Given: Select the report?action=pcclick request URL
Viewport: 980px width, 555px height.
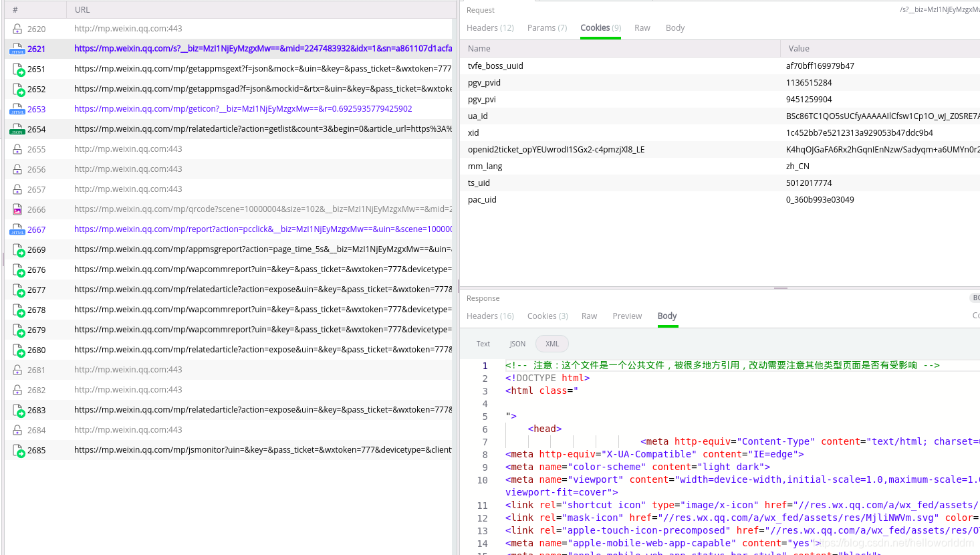Looking at the screenshot, I should click(263, 229).
